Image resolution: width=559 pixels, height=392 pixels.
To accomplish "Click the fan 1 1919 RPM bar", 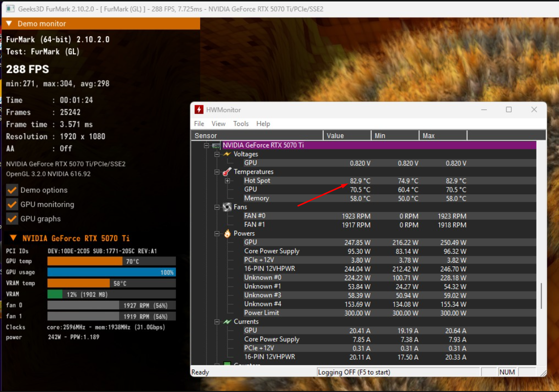I will (112, 316).
